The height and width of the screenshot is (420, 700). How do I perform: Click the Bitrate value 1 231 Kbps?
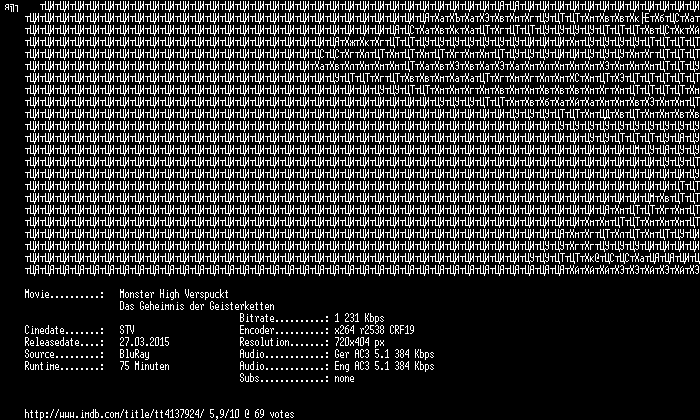tap(359, 318)
